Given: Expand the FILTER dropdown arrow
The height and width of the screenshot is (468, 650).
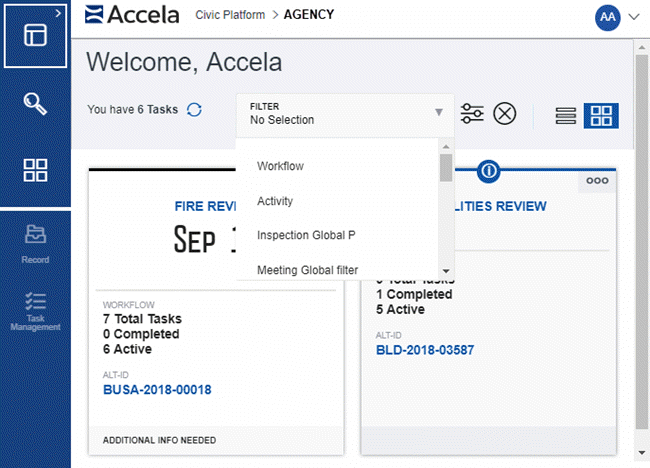Looking at the screenshot, I should click(438, 112).
